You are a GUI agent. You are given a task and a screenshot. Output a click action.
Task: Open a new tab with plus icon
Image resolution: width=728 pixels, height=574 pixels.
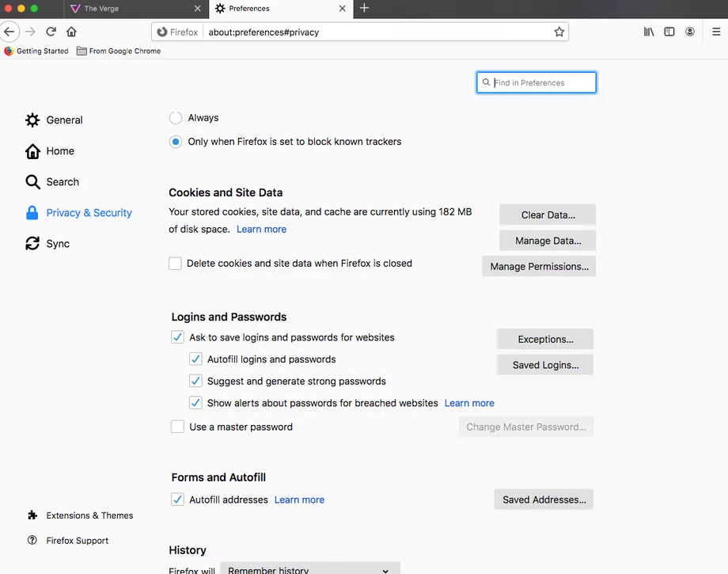364,8
